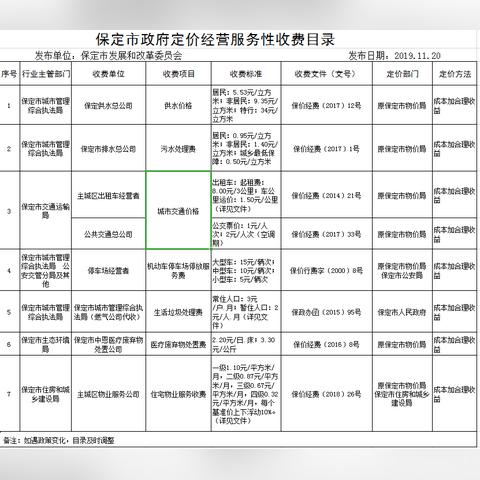Select the 居民：5.53元/立方米 standard cell
The height and width of the screenshot is (480, 480).
pyautogui.click(x=246, y=105)
